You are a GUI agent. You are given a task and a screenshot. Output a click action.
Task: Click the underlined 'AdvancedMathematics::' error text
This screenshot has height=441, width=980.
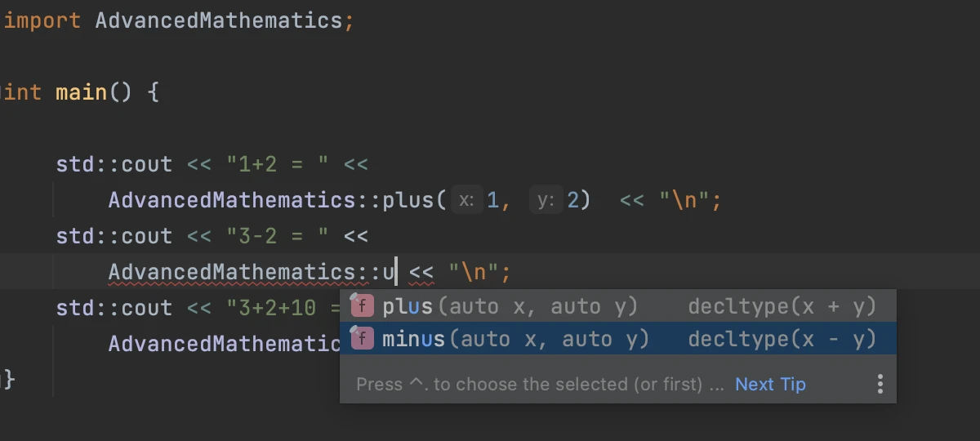coord(245,272)
